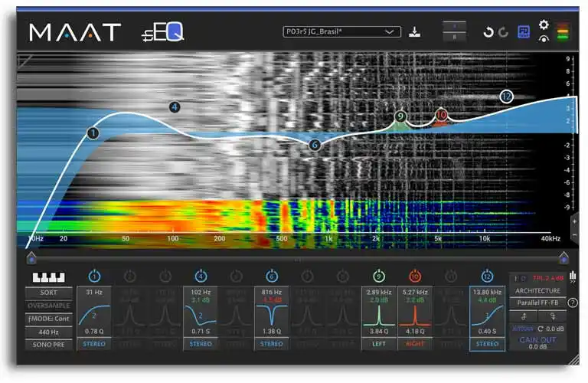Click the save preset download icon
Image resolution: width=588 pixels, height=383 pixels.
(x=414, y=32)
